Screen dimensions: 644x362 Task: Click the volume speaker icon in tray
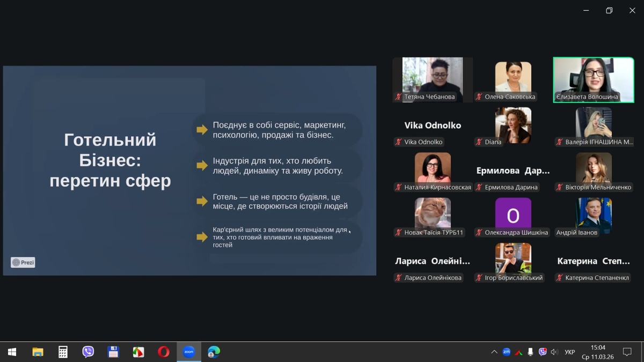pos(554,352)
